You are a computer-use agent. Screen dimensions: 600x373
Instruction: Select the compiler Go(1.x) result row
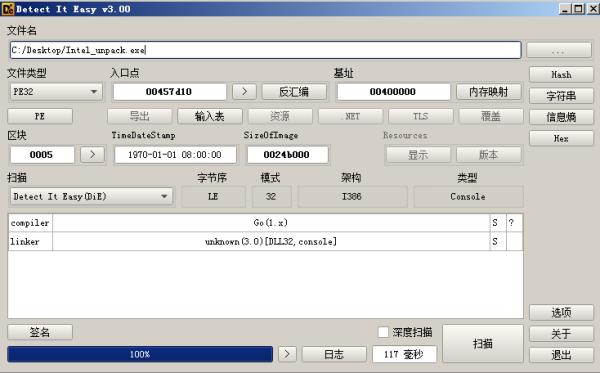(x=271, y=223)
